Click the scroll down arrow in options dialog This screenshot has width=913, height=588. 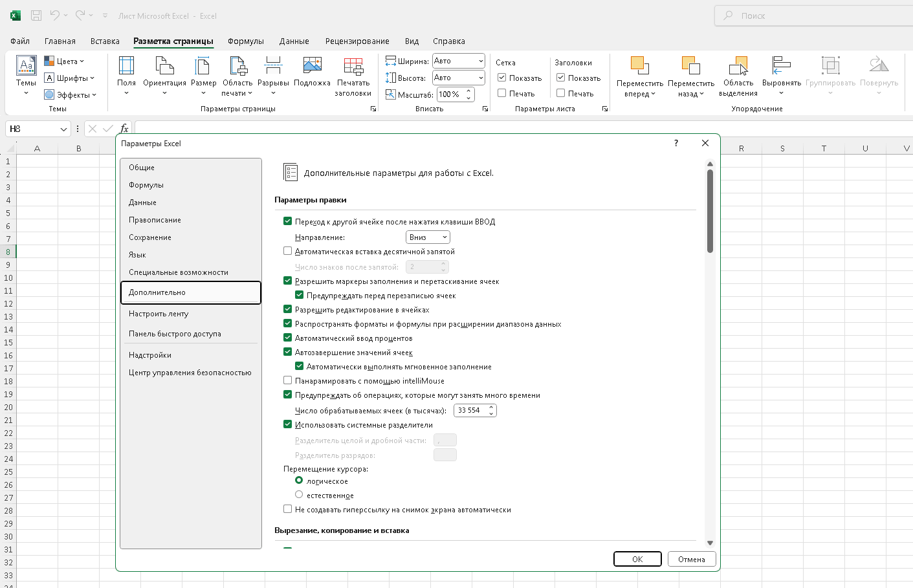[x=710, y=543]
